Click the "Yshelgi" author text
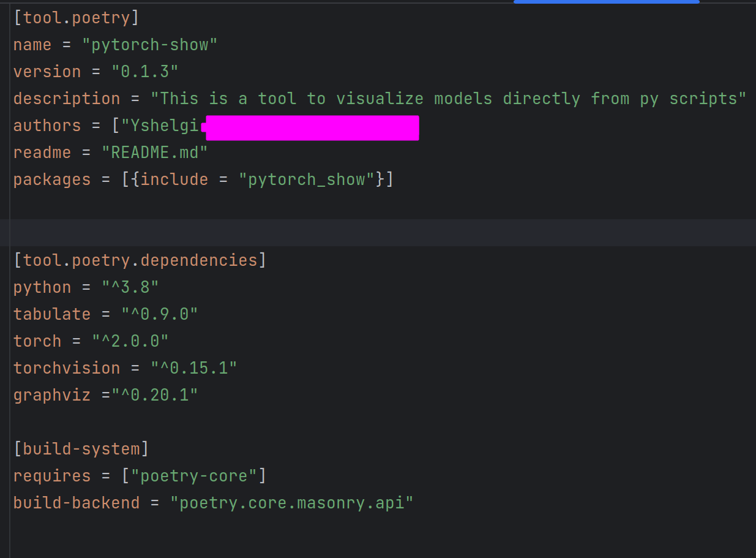 165,126
